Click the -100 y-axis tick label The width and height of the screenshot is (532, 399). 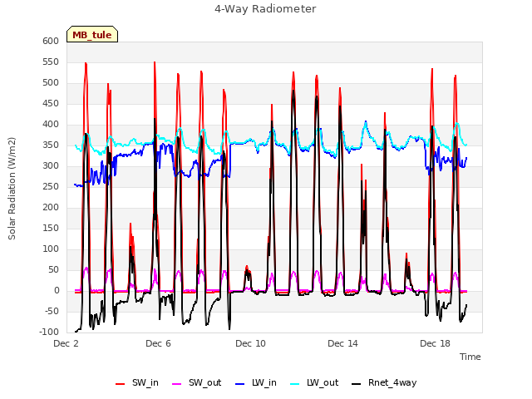click(x=50, y=332)
